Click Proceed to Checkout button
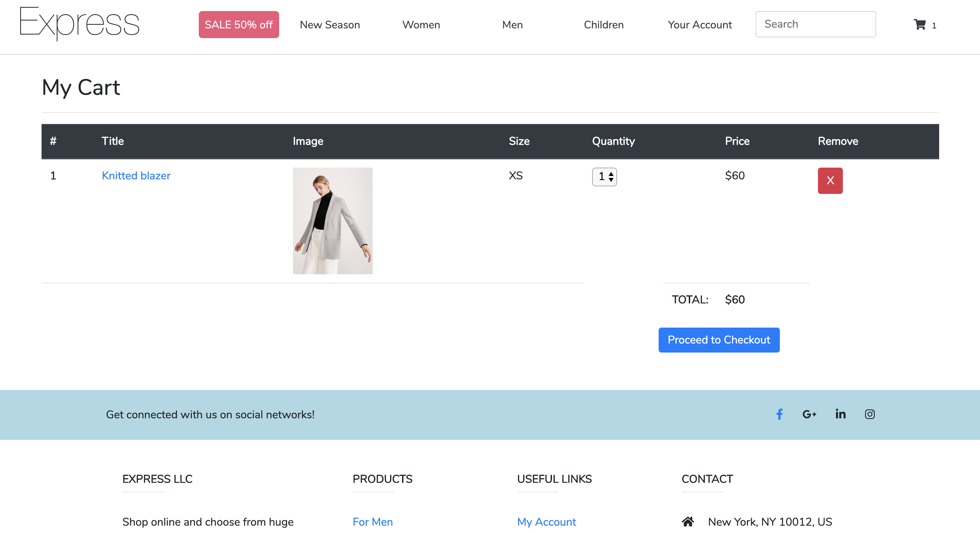 click(x=719, y=340)
